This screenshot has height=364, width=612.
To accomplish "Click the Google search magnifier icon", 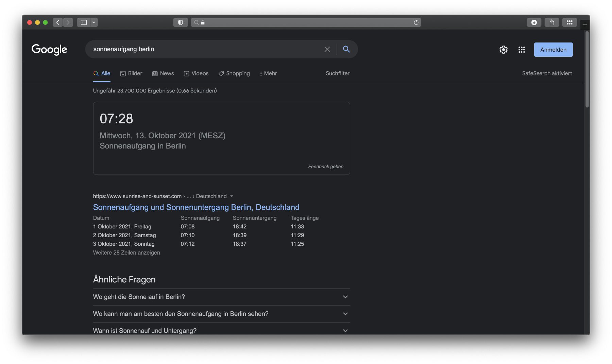I will (x=346, y=49).
